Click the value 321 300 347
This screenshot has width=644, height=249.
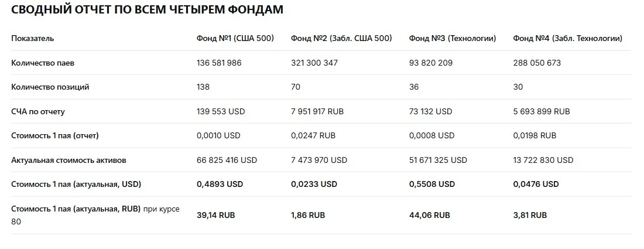314,63
